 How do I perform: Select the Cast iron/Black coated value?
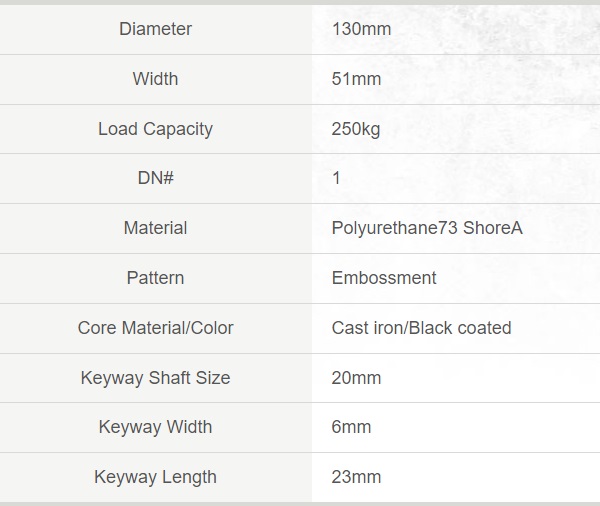[x=421, y=328]
